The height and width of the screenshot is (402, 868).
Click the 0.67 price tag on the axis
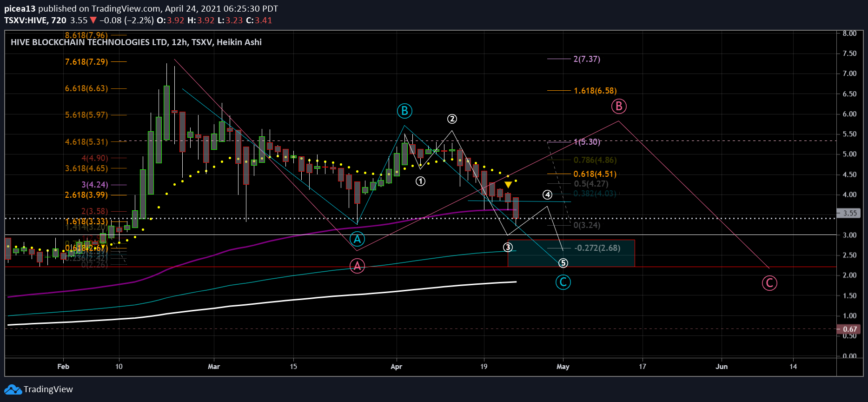[x=849, y=329]
